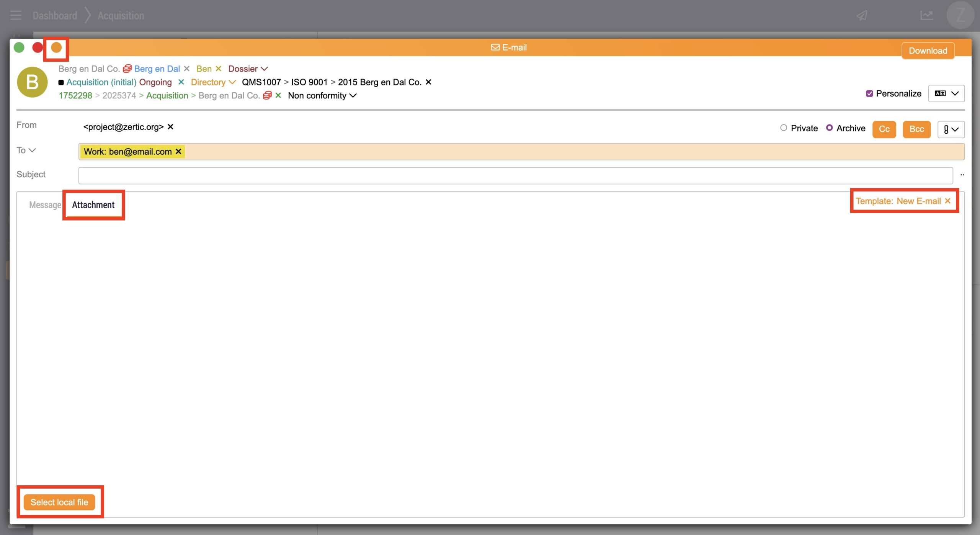980x535 pixels.
Task: Click the Download button
Action: 928,51
